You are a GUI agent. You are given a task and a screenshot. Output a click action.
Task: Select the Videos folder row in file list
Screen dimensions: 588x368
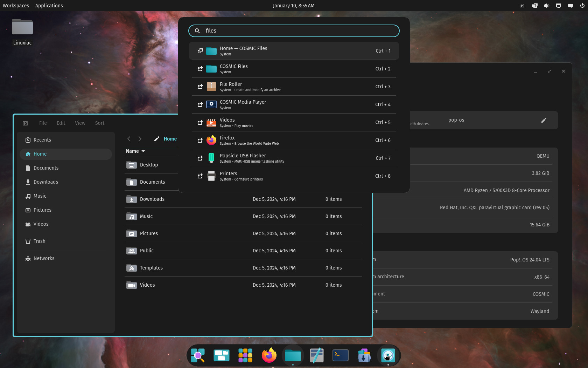243,285
